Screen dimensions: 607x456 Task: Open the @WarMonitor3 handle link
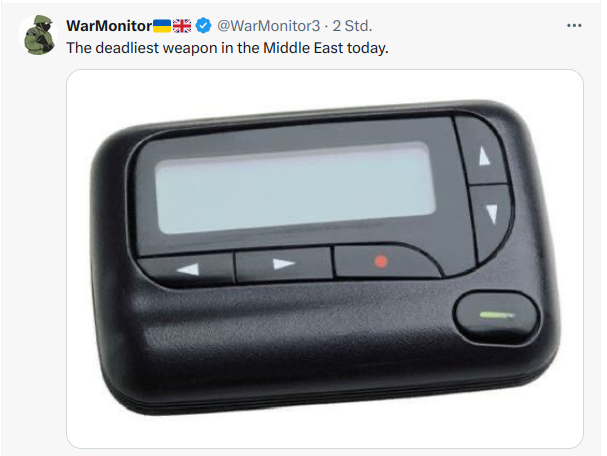click(x=269, y=26)
